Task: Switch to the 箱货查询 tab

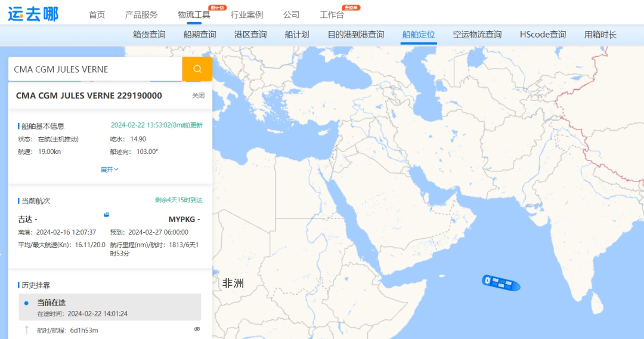Action: tap(149, 35)
